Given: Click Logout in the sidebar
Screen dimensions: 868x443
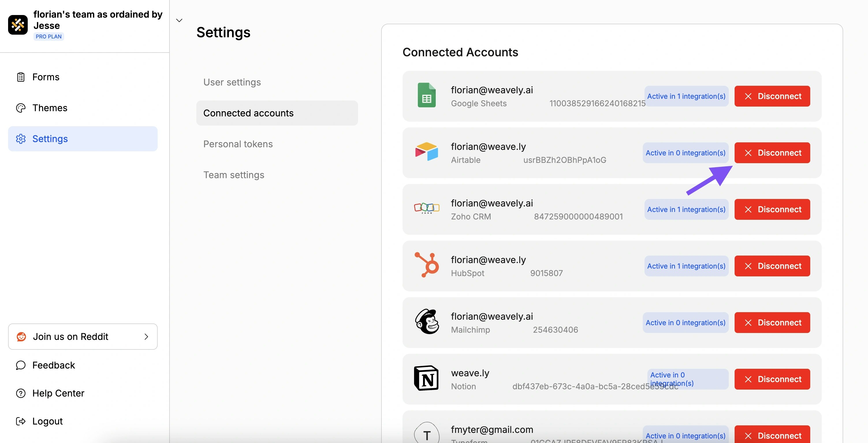Looking at the screenshot, I should (47, 421).
